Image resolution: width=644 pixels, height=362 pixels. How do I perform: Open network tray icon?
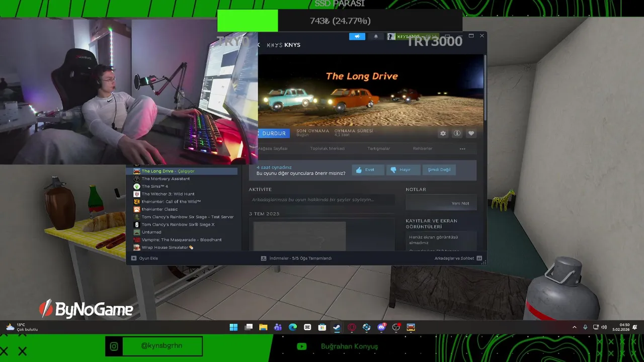[x=596, y=327]
